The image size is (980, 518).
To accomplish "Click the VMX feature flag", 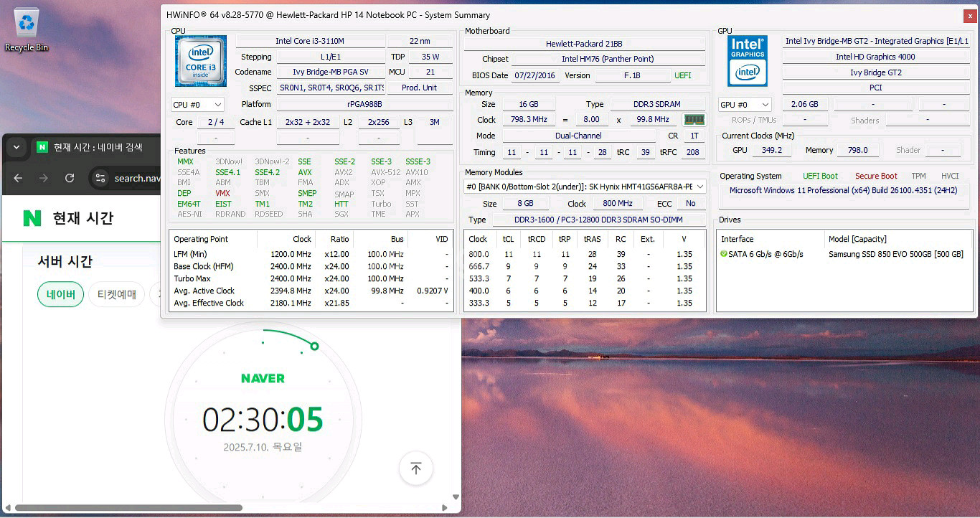I will [x=222, y=193].
